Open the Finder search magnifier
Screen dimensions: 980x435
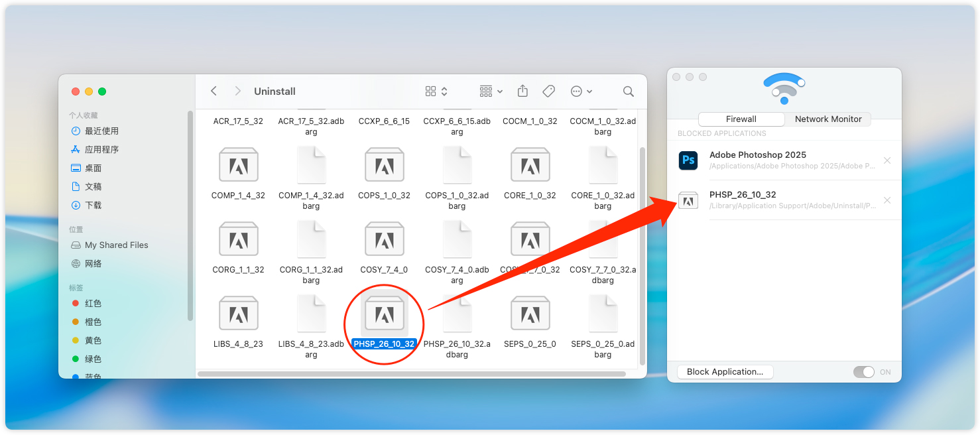(628, 92)
